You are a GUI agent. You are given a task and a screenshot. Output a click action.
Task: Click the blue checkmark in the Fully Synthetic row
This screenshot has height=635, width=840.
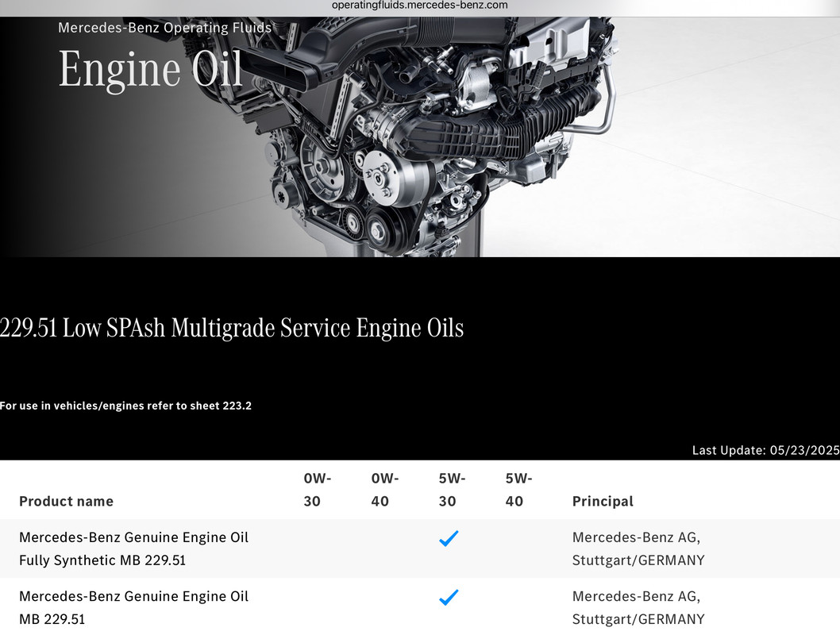[449, 538]
